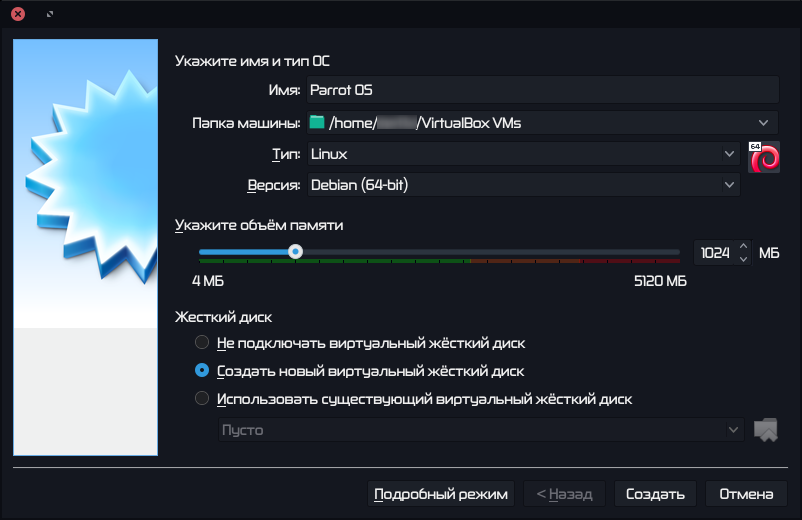The image size is (802, 520).
Task: Click the VirtualBox wizard star image
Action: [85, 247]
